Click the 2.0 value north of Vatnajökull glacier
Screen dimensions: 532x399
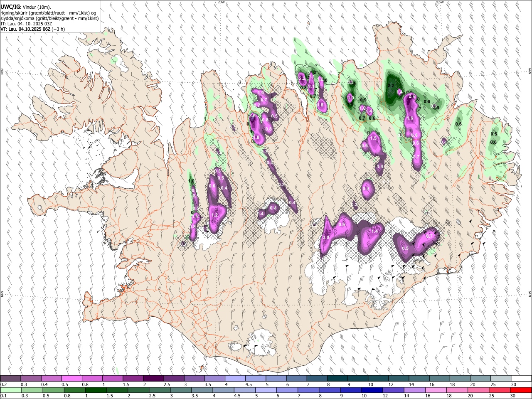pyautogui.click(x=326, y=237)
